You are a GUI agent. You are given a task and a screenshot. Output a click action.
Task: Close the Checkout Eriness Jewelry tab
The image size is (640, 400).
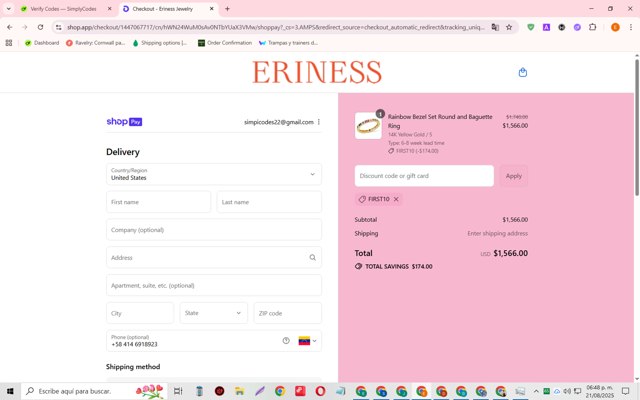pos(211,9)
